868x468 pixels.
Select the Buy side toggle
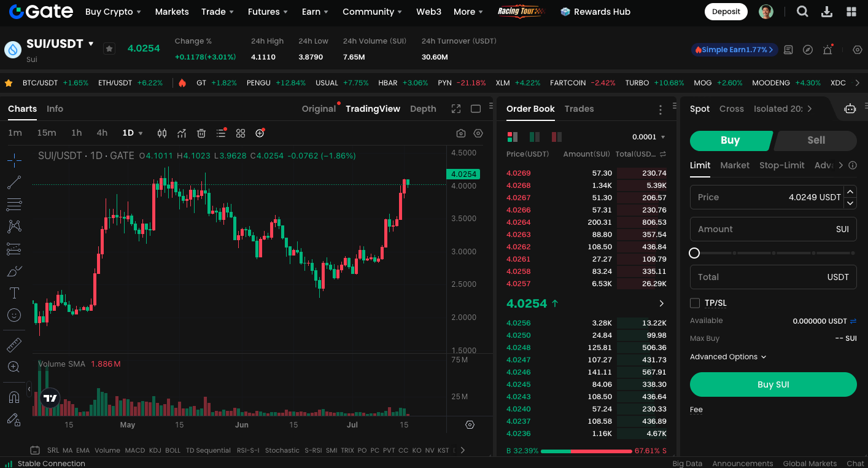pos(730,140)
